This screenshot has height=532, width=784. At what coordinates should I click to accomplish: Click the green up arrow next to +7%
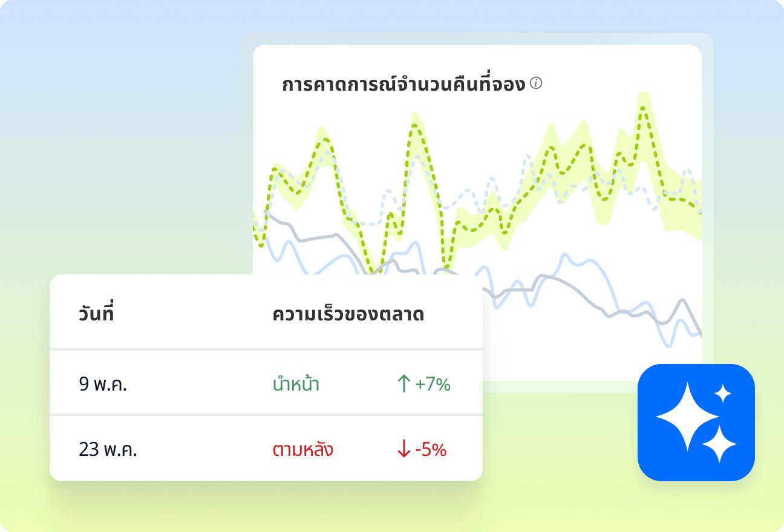click(403, 384)
